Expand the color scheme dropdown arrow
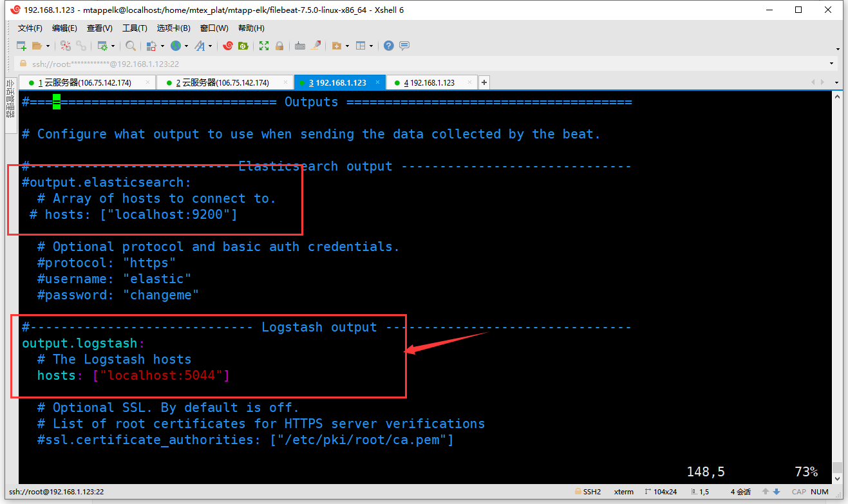Screen dimensions: 848x504 click(162, 46)
